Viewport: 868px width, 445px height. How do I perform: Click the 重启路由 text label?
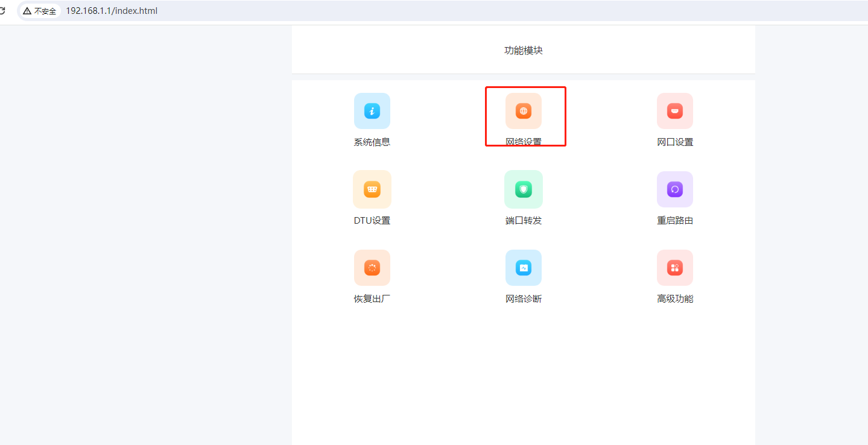[x=675, y=221]
